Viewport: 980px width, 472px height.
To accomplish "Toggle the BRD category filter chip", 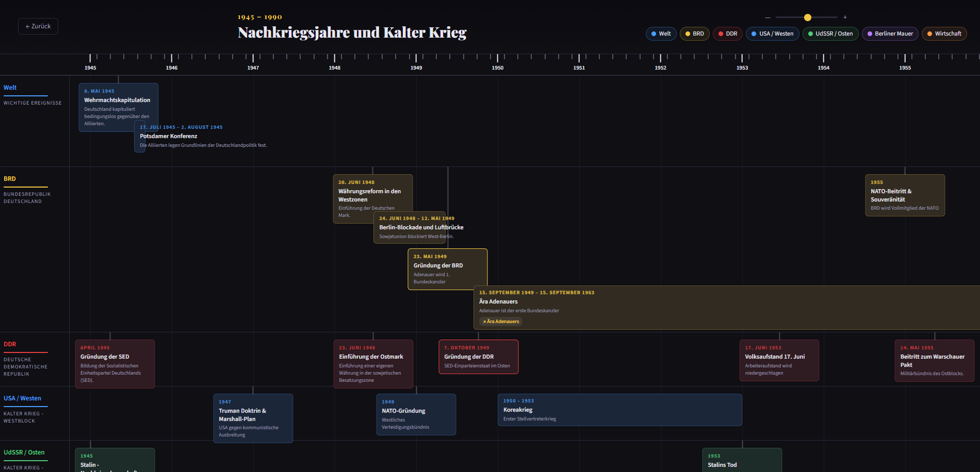I will (x=694, y=34).
